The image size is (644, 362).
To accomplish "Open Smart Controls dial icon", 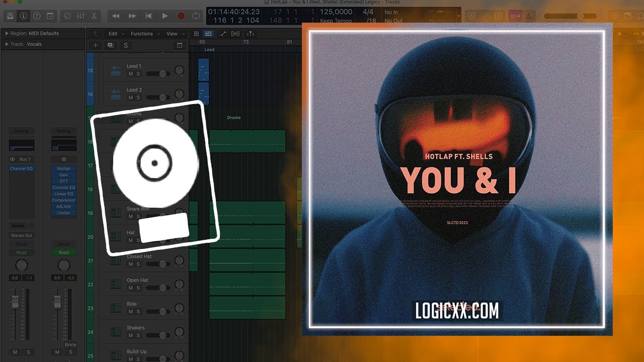I will [67, 16].
